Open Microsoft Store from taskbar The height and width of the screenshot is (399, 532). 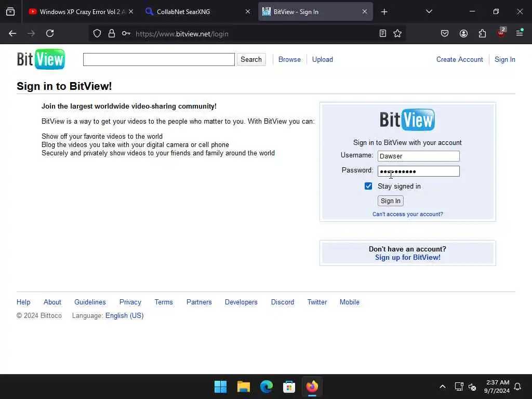289,387
